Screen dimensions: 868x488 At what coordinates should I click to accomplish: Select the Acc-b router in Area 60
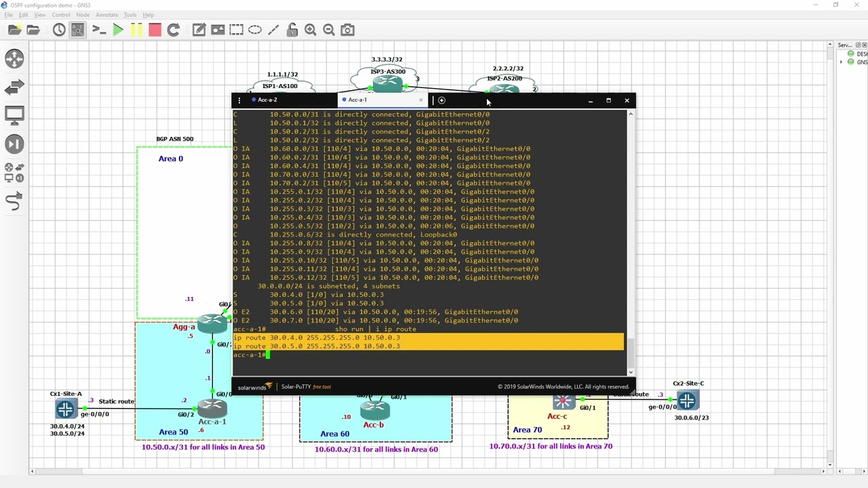pos(374,409)
